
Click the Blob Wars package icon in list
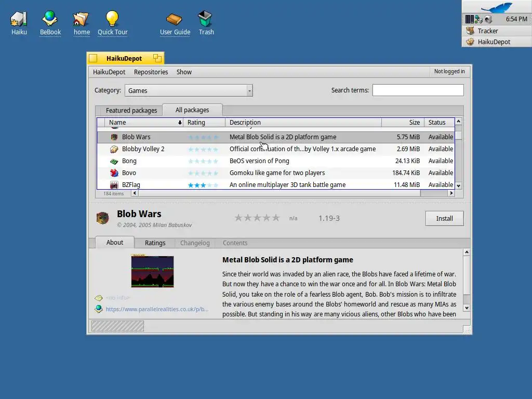tap(114, 137)
